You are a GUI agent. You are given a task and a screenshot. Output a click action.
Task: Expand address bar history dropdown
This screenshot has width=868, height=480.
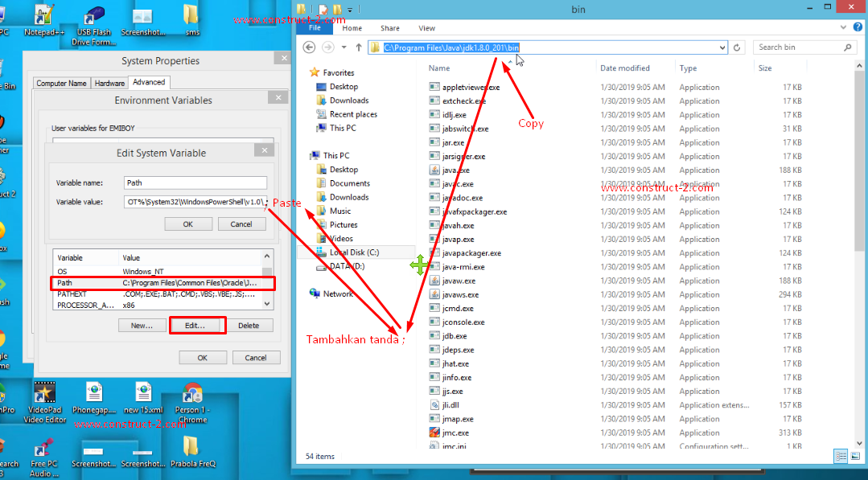pyautogui.click(x=722, y=47)
